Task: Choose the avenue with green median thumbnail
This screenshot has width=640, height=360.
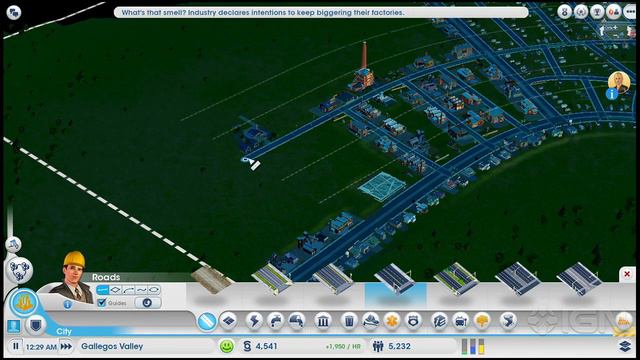Action: 456,278
